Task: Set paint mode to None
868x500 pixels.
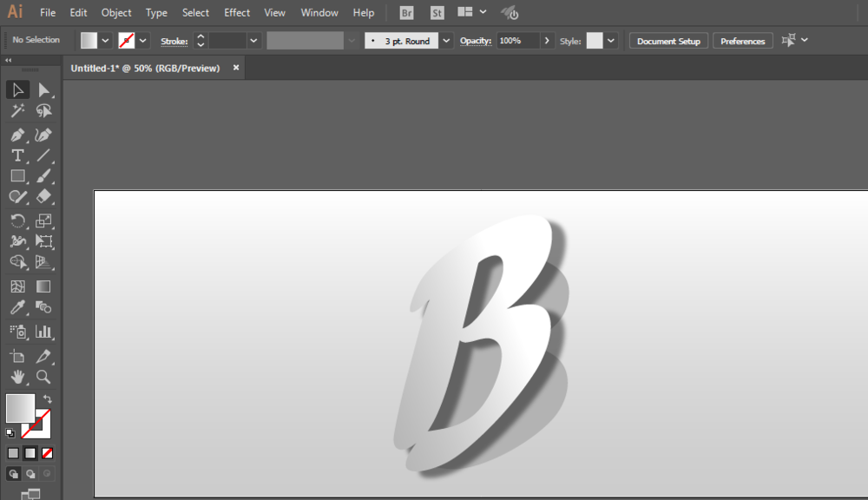Action: pyautogui.click(x=48, y=453)
